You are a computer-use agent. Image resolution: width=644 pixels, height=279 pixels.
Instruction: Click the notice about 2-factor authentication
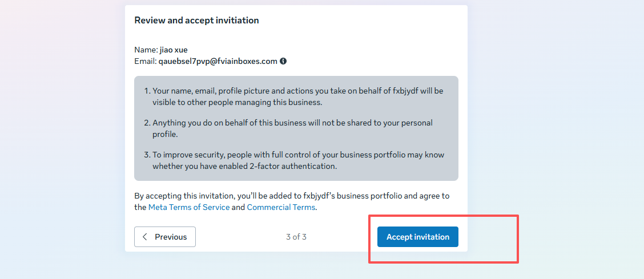[297, 160]
